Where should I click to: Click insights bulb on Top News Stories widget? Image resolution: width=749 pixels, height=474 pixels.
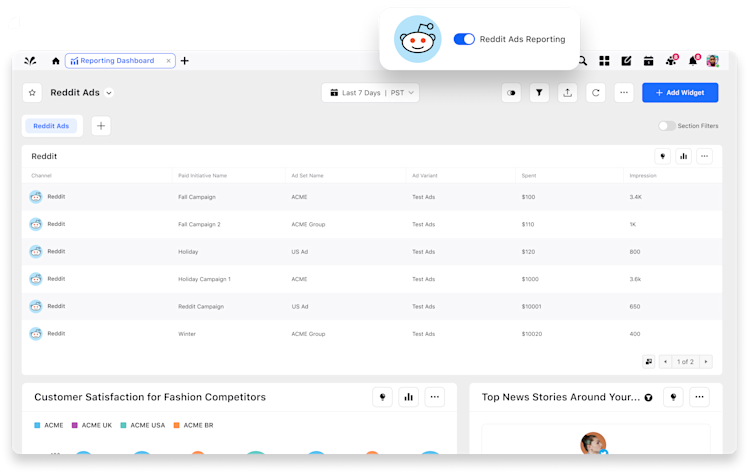[673, 397]
